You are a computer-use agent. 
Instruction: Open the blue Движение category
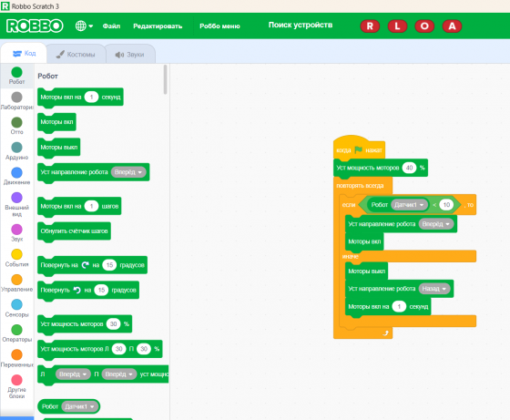[16, 172]
